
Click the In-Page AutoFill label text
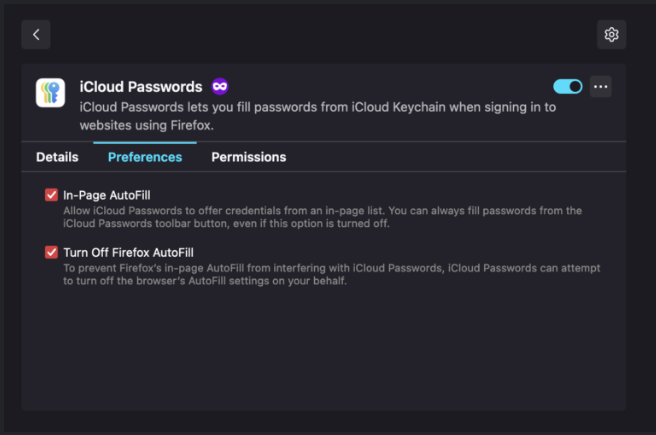[106, 195]
